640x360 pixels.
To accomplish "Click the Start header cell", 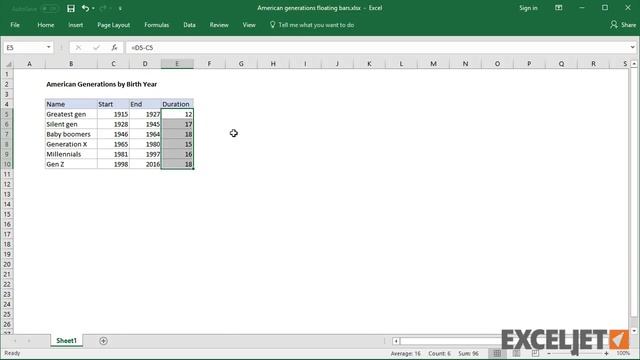I will pos(113,104).
